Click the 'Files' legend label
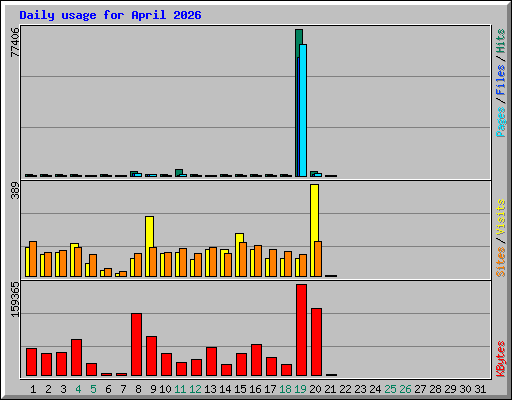Image resolution: width=512 pixels, height=400 pixels. point(501,80)
